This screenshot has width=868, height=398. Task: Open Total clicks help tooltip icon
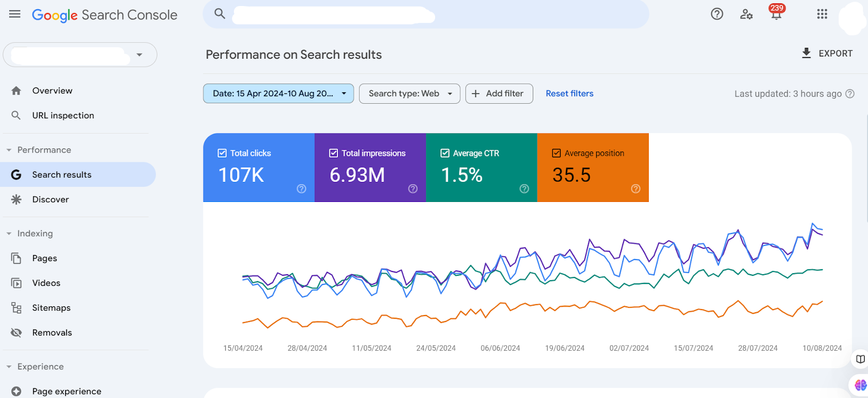[x=302, y=188]
